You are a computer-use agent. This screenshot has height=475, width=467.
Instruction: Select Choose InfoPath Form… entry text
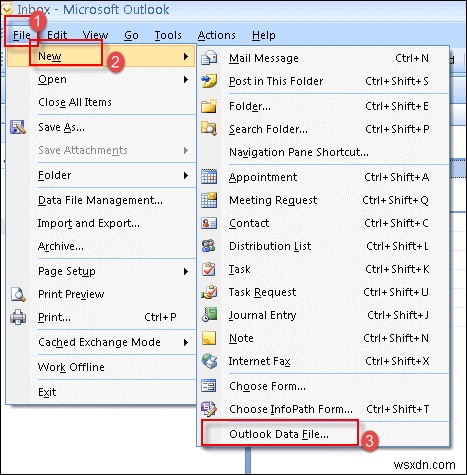[x=291, y=409]
